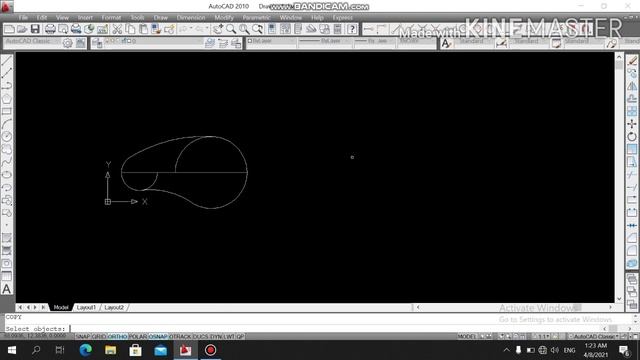This screenshot has width=640, height=360.
Task: Click the drawing area vertical scrollbar
Action: [619, 178]
